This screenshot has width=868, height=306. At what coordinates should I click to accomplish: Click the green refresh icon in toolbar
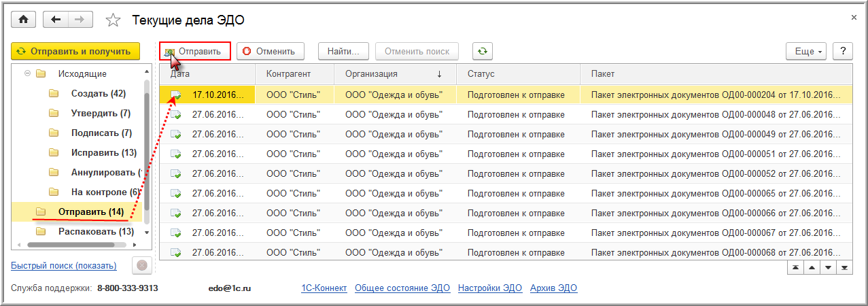pos(483,51)
